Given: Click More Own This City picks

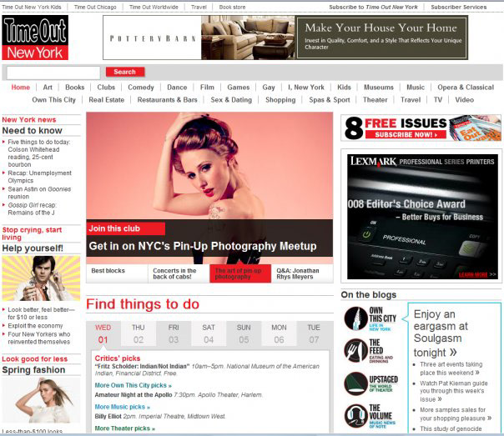Looking at the screenshot, I should click(x=133, y=385).
